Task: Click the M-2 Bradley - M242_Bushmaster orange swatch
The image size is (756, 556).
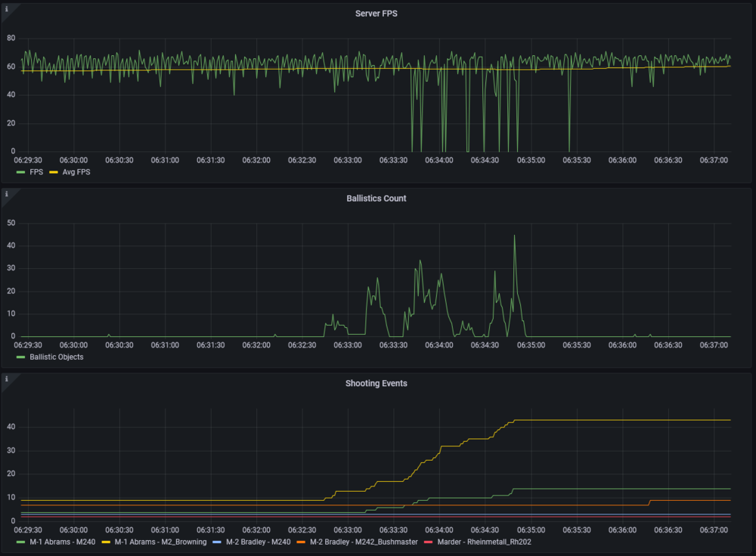Action: point(301,542)
